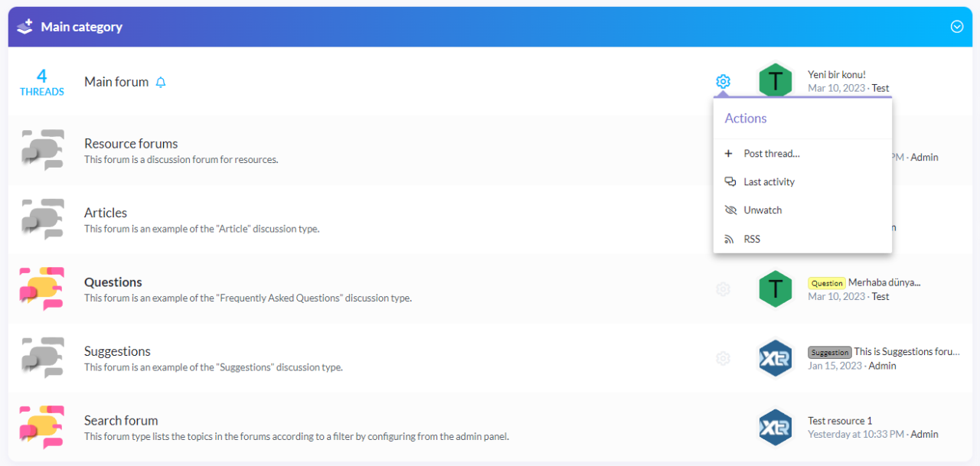Click the green T avatar in Questions row

pyautogui.click(x=775, y=289)
